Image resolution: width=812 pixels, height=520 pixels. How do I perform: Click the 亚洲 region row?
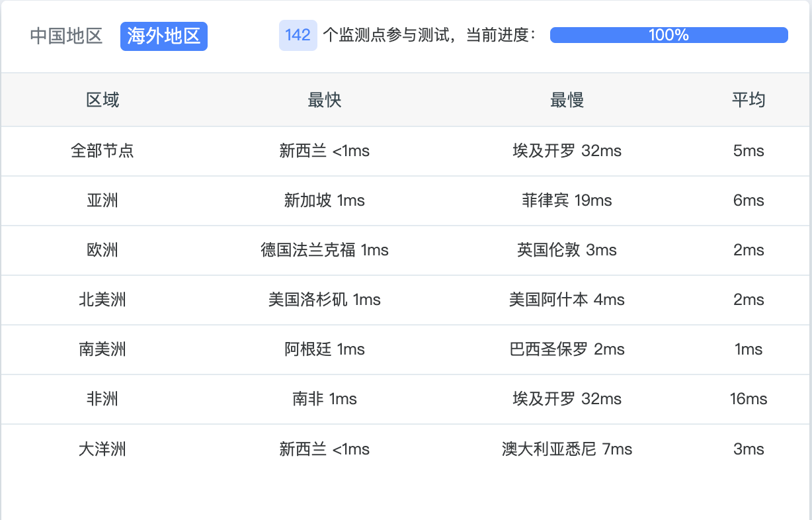(102, 200)
